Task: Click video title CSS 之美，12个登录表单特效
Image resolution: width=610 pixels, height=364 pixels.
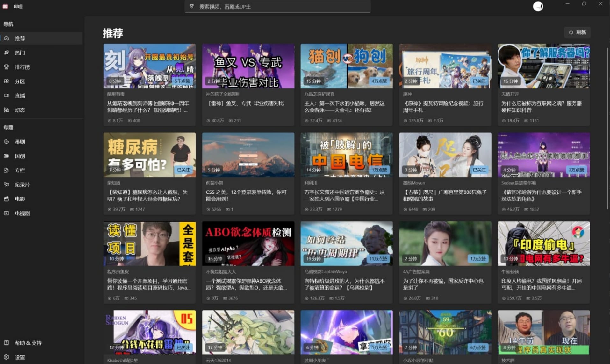Action: [246, 195]
